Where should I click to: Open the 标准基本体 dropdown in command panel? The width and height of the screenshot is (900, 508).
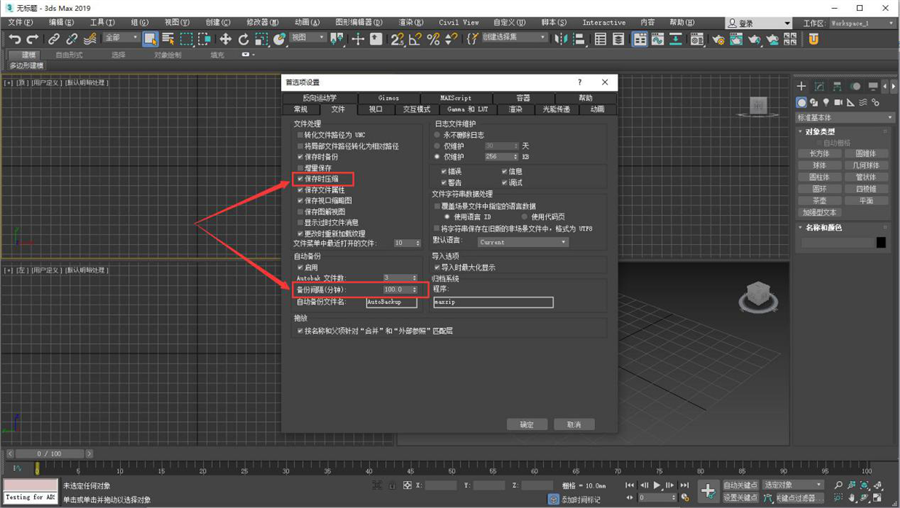click(x=844, y=118)
